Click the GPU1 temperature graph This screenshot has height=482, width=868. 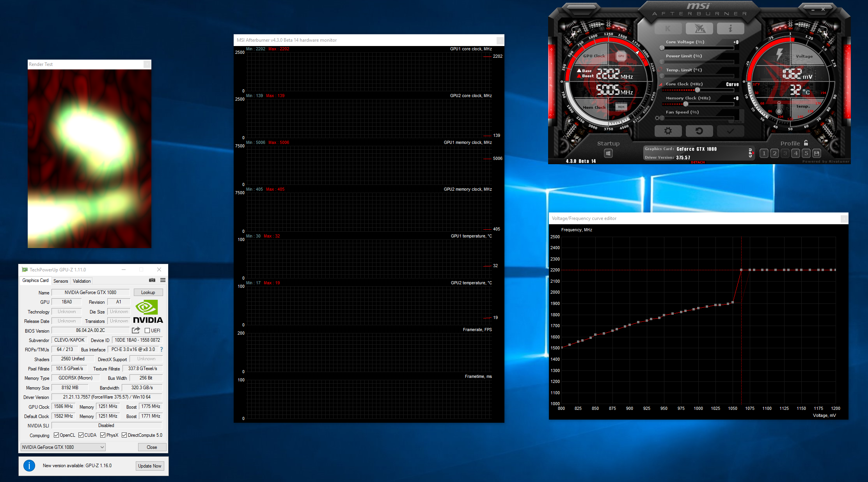click(369, 259)
